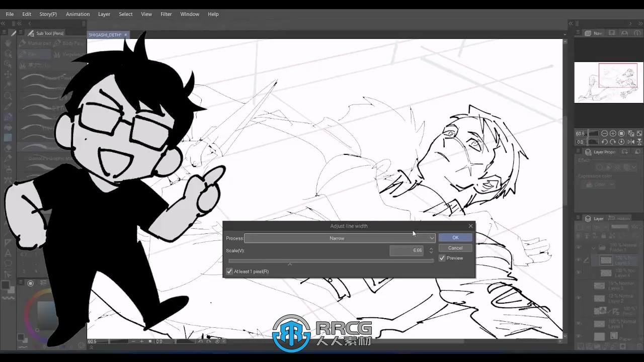644x362 pixels.
Task: Click Navigator fit to screen icon
Action: (630, 134)
